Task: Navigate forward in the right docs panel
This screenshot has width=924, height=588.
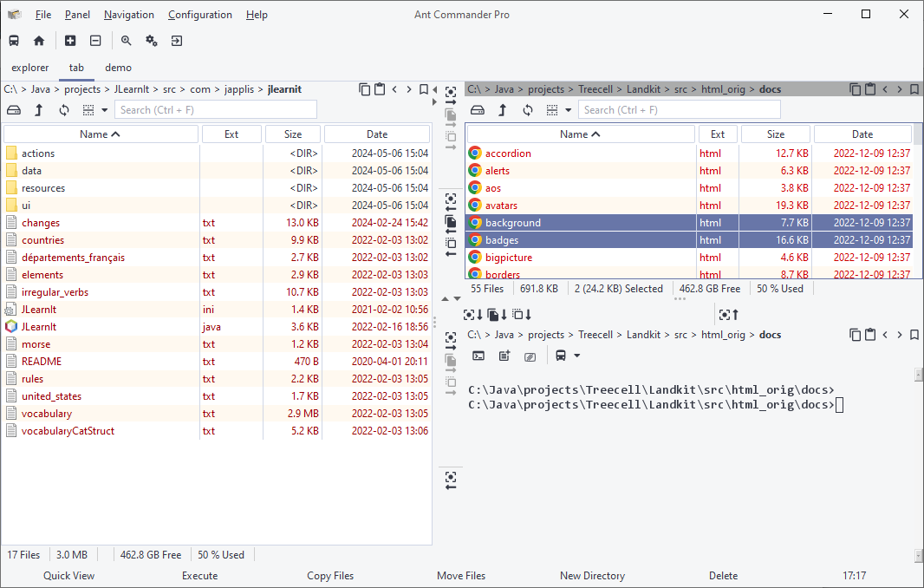Action: pos(899,89)
